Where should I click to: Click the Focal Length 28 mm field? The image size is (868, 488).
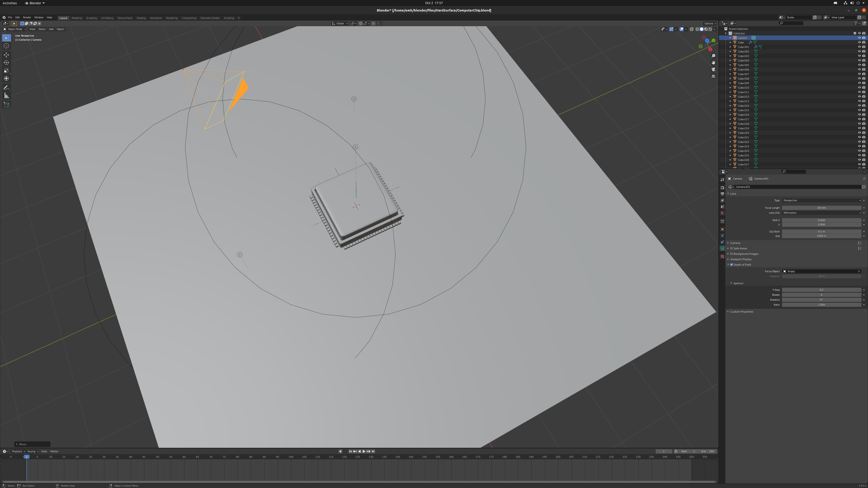[x=821, y=208]
